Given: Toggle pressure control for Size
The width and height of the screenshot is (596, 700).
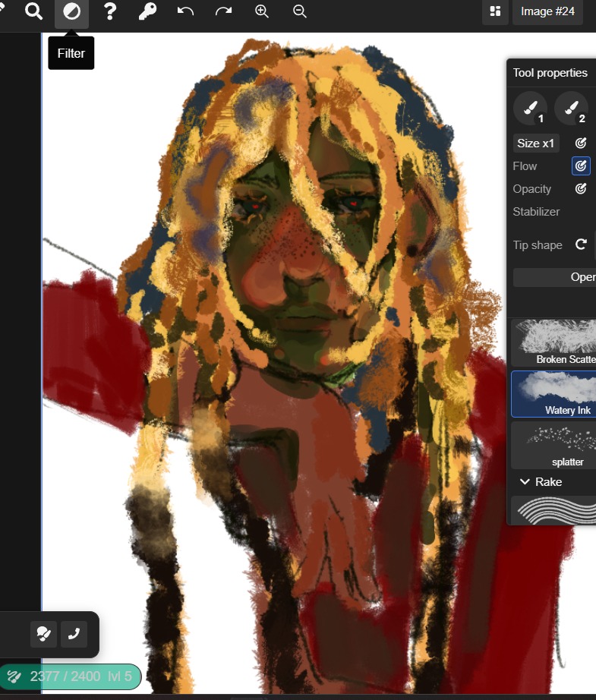Looking at the screenshot, I should tap(580, 143).
